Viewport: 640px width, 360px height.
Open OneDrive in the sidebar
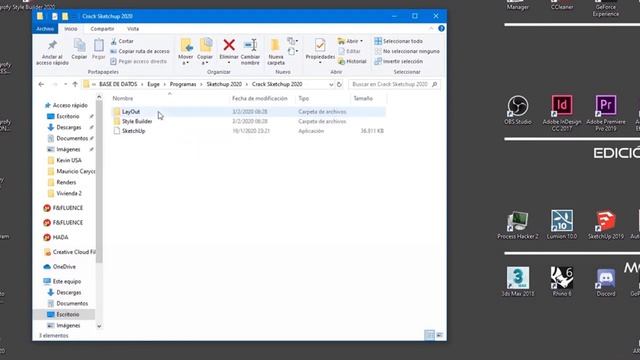tap(64, 267)
